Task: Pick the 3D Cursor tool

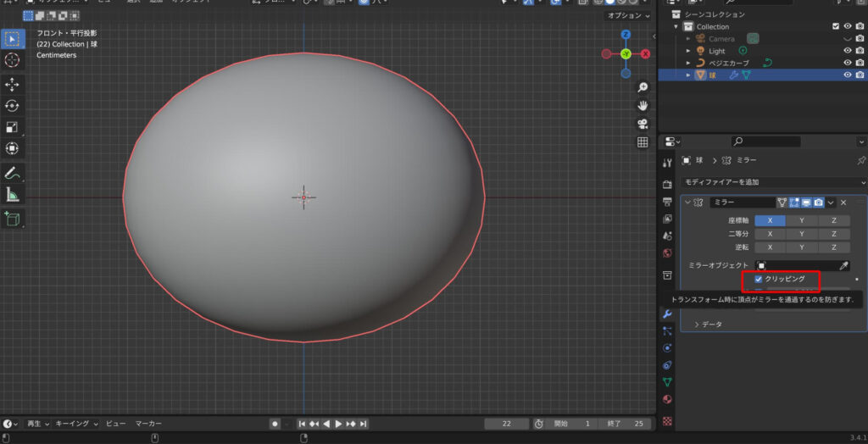Action: [x=13, y=60]
